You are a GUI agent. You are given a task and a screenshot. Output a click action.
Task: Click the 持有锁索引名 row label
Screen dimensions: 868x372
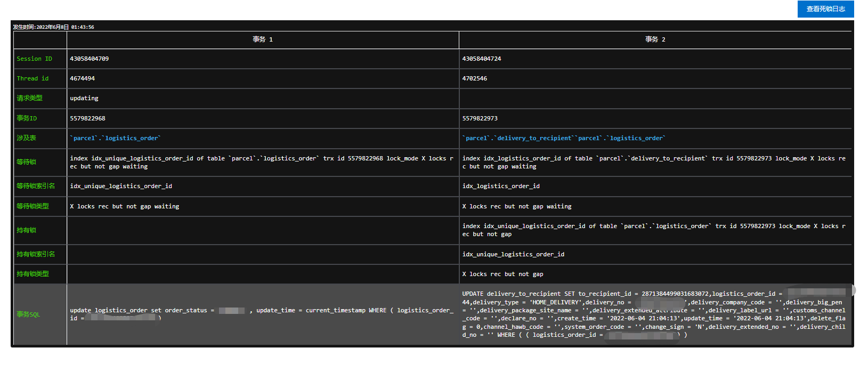click(36, 254)
